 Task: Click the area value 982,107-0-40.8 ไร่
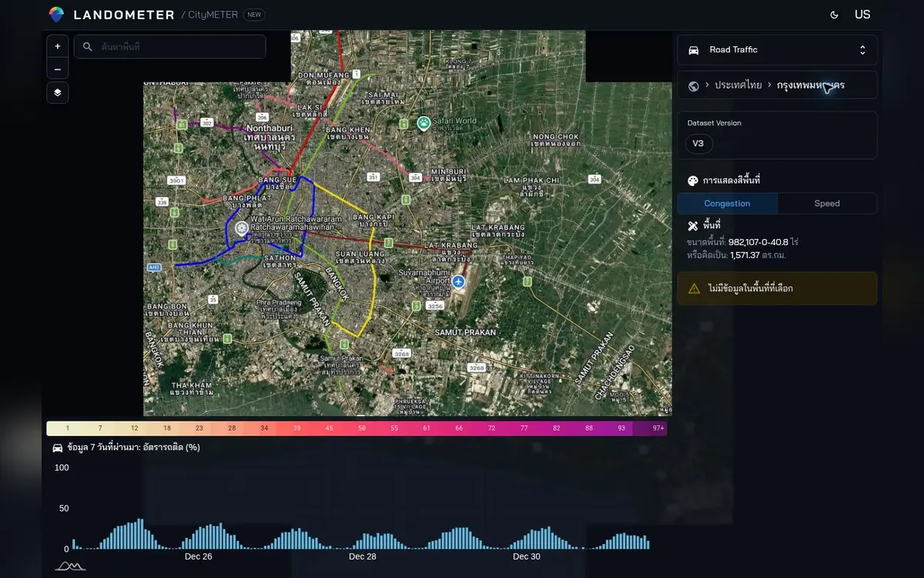763,242
